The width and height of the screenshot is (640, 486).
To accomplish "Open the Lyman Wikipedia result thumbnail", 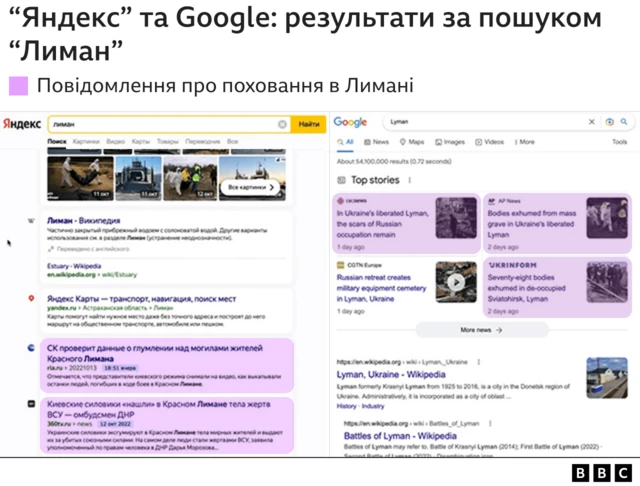I will 607,378.
